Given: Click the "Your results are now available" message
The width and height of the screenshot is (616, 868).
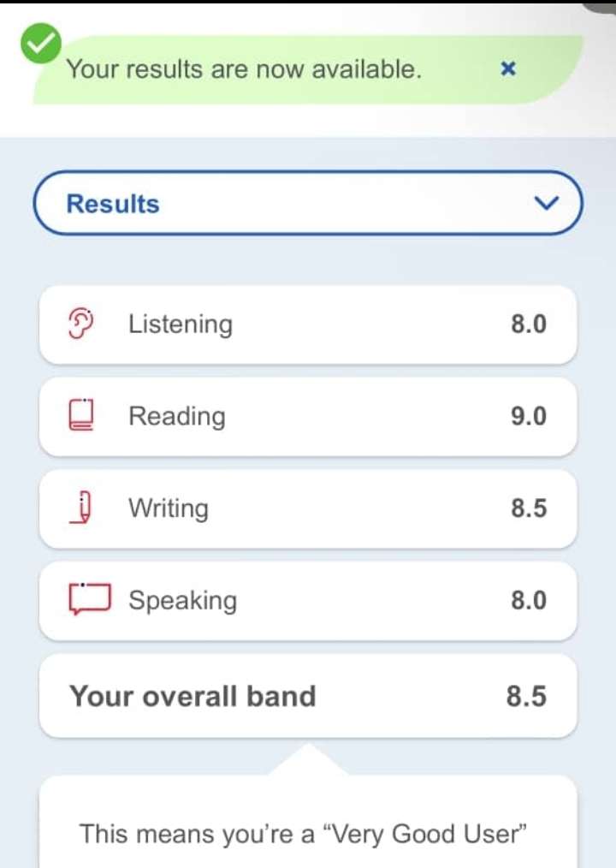Looking at the screenshot, I should (244, 68).
